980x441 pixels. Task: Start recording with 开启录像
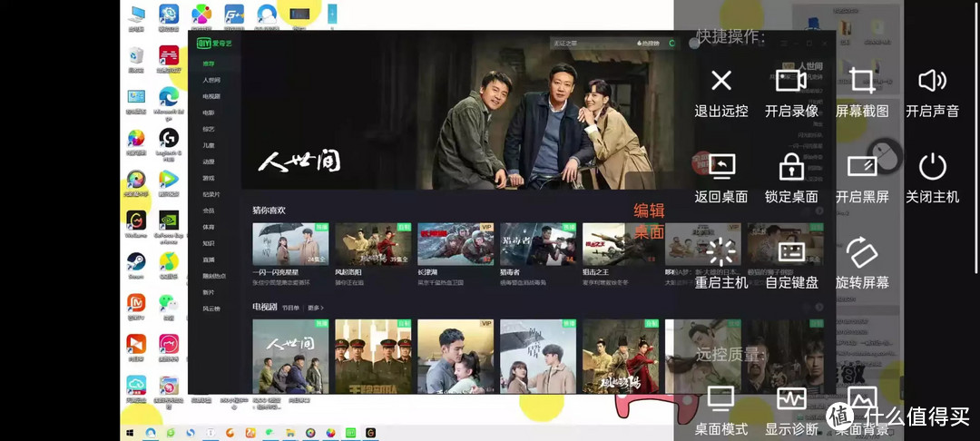(x=791, y=81)
